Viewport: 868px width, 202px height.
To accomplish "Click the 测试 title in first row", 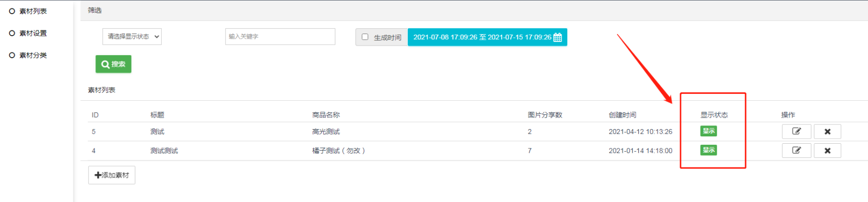I will pyautogui.click(x=157, y=132).
